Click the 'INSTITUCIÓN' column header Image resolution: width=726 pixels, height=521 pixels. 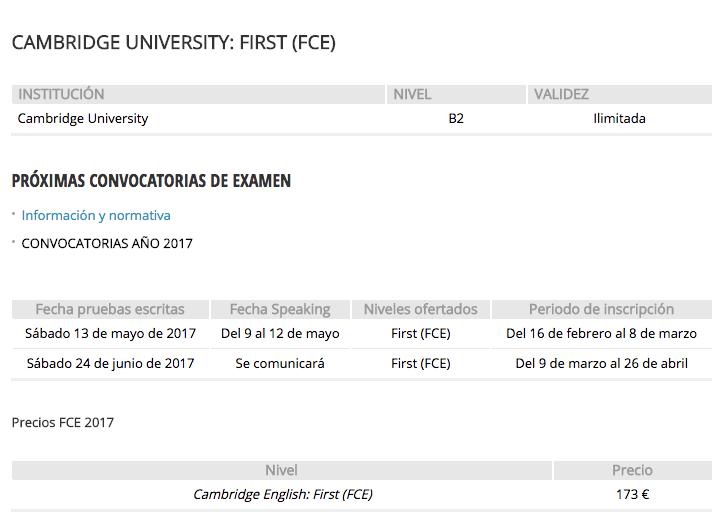pos(61,94)
